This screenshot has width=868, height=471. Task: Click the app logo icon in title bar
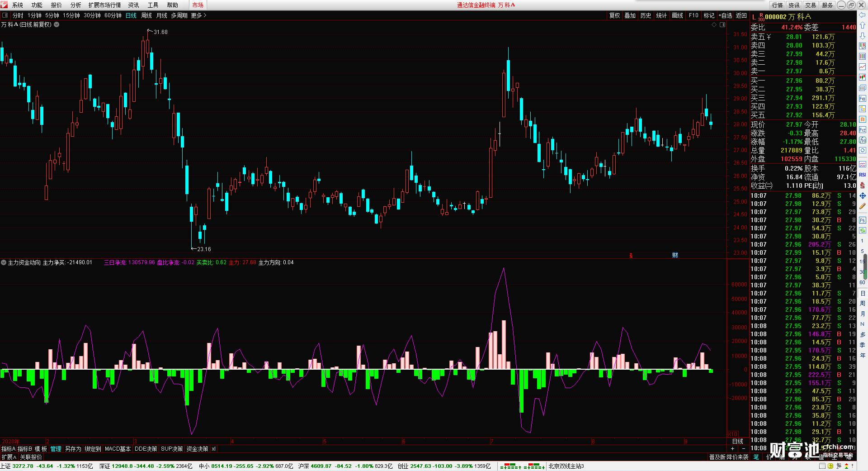click(x=5, y=5)
